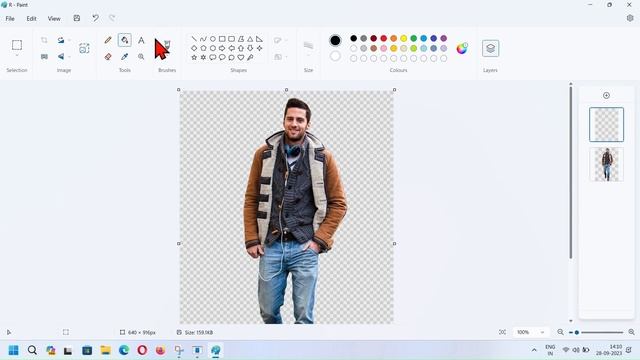Select the empty top layer thumbnail
The height and width of the screenshot is (360, 640).
tap(606, 124)
